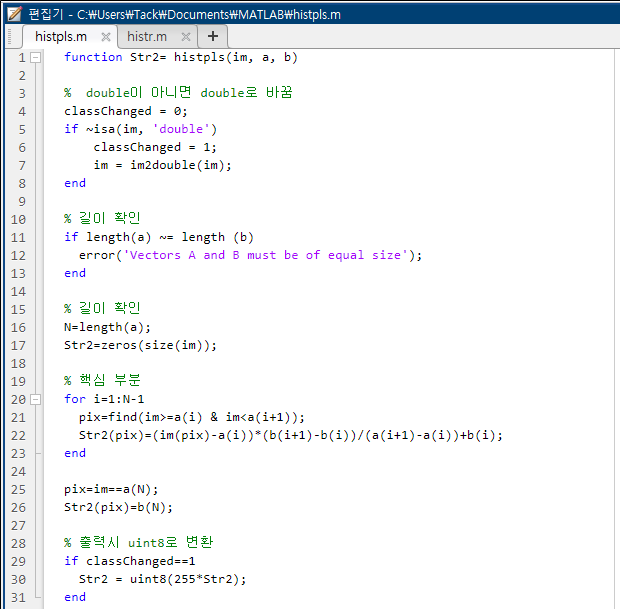Click line number 22 in the gutter
The height and width of the screenshot is (609, 620).
[18, 435]
